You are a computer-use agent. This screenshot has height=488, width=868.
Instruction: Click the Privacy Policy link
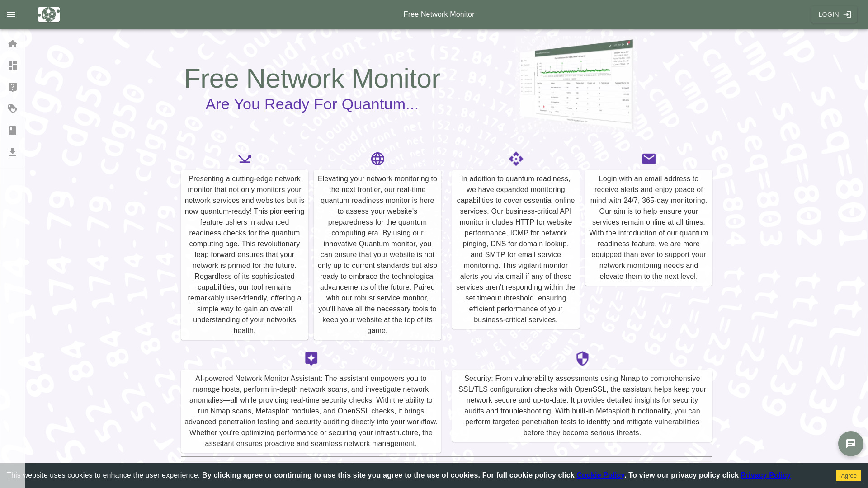[x=765, y=475]
